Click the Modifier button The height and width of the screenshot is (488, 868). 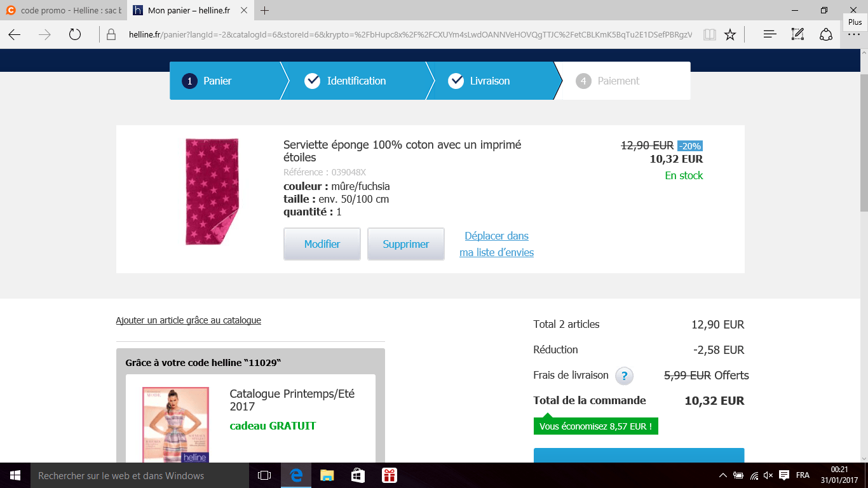click(322, 244)
